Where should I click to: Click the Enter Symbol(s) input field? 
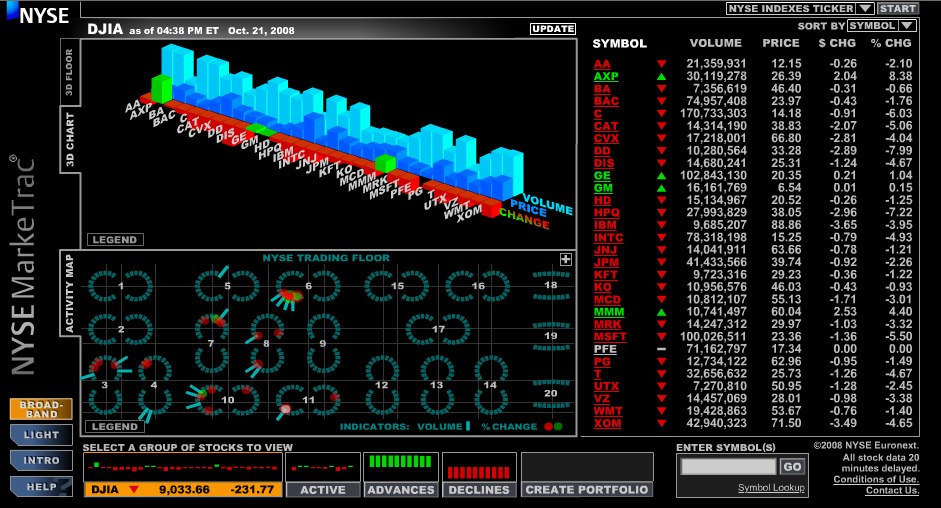tap(729, 467)
